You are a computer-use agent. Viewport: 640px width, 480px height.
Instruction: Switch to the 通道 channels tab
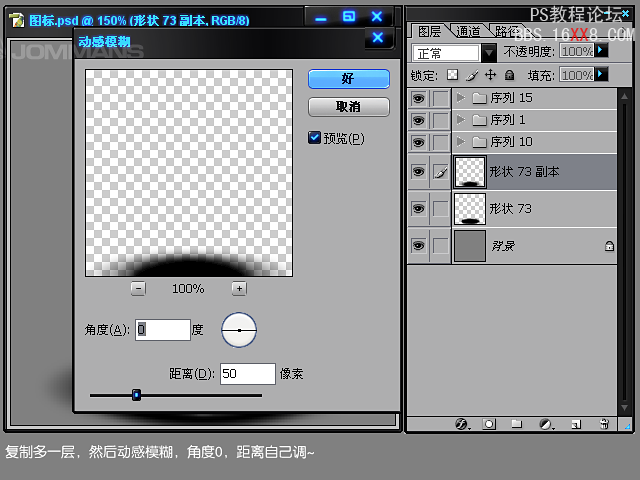(x=467, y=31)
